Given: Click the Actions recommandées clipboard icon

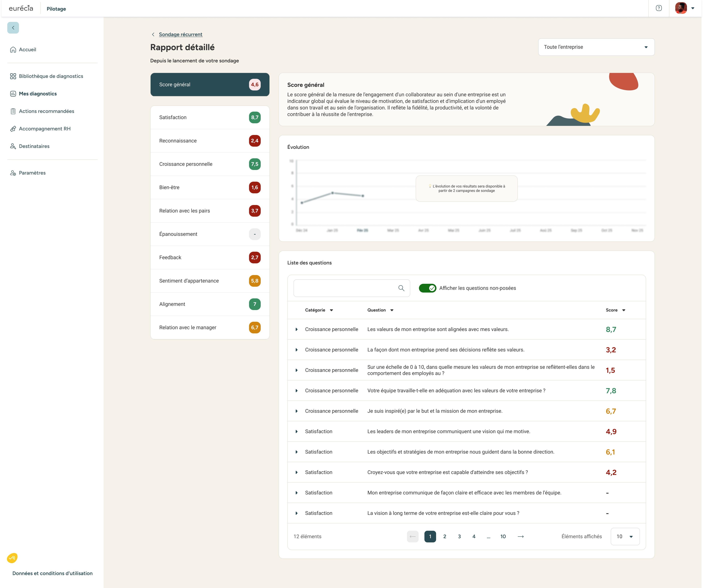Looking at the screenshot, I should [13, 111].
